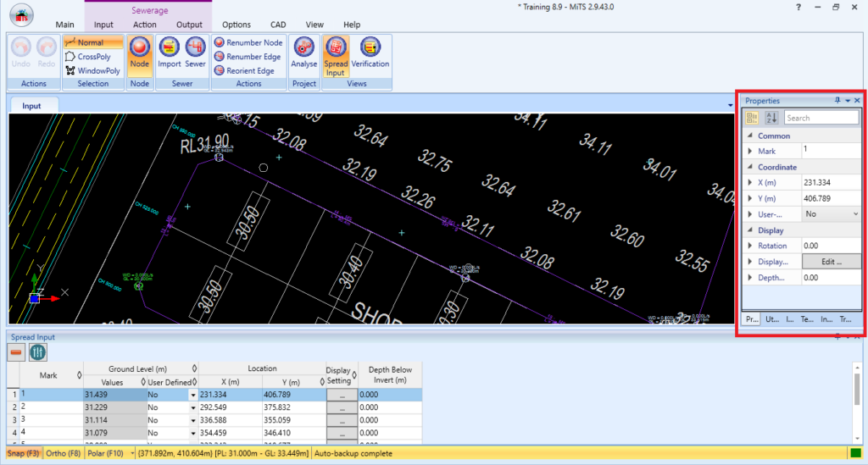This screenshot has height=465, width=868.
Task: Switch to the Te... bottom panel tab
Action: pyautogui.click(x=807, y=319)
